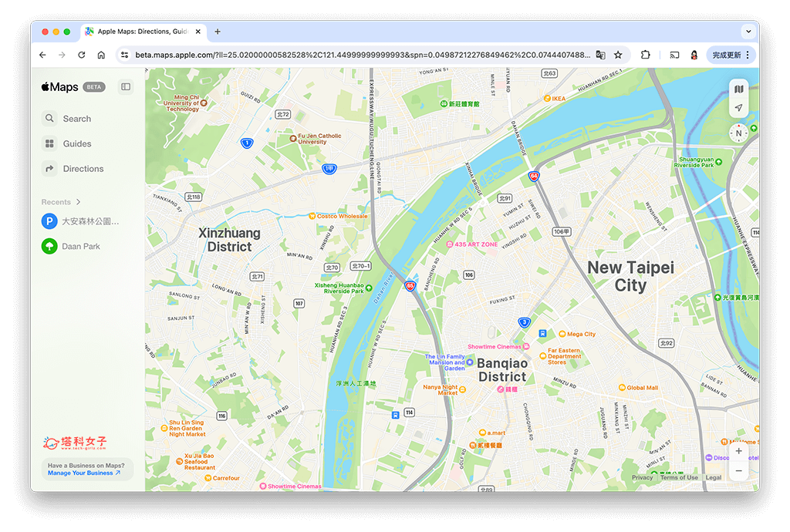The image size is (790, 532).
Task: Reload the page with the refresh button
Action: point(82,55)
